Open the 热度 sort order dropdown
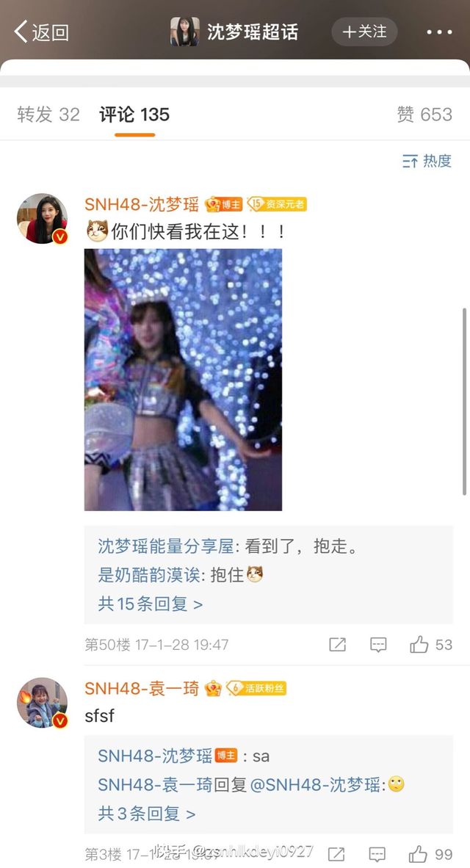470x868 pixels. (x=427, y=161)
